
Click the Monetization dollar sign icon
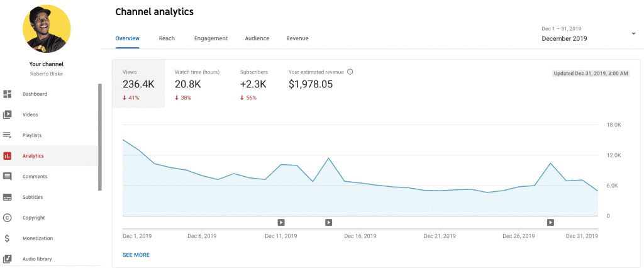coord(8,238)
